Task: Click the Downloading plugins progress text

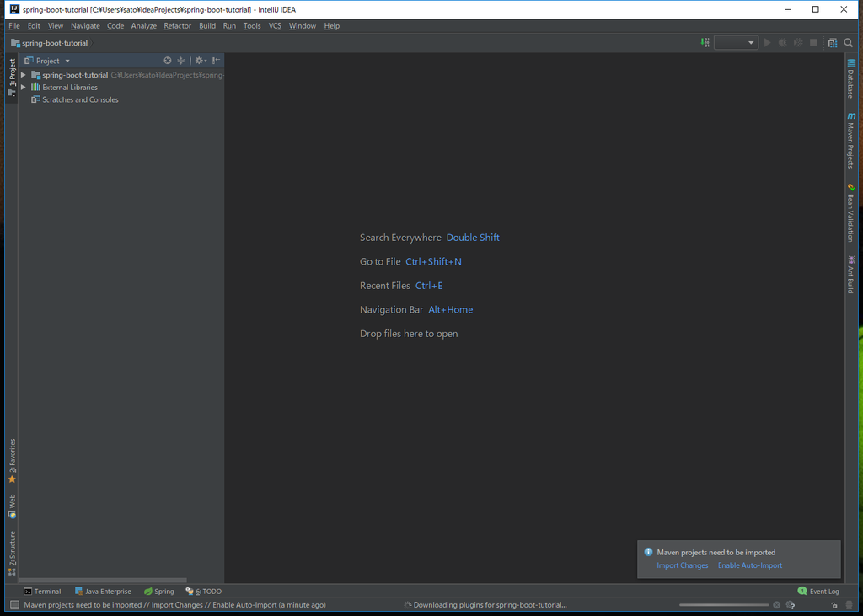Action: click(x=490, y=605)
